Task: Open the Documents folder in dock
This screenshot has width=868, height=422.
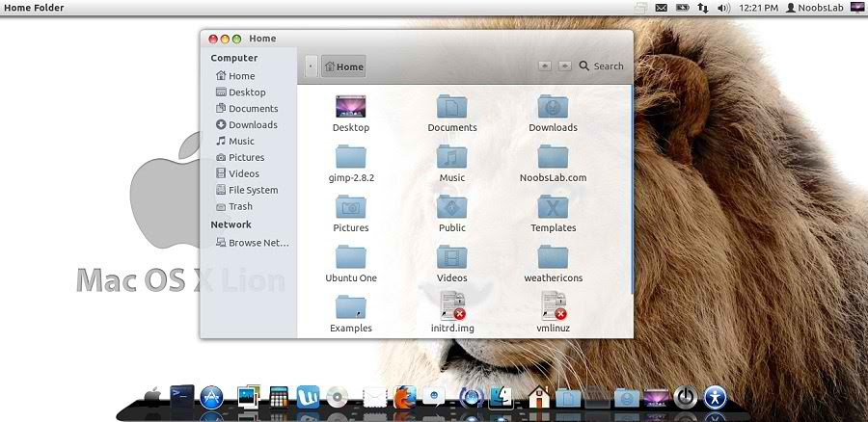Action: coord(567,398)
